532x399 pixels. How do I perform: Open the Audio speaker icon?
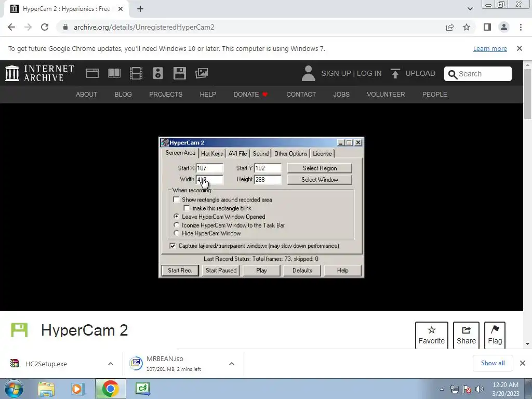[158, 73]
